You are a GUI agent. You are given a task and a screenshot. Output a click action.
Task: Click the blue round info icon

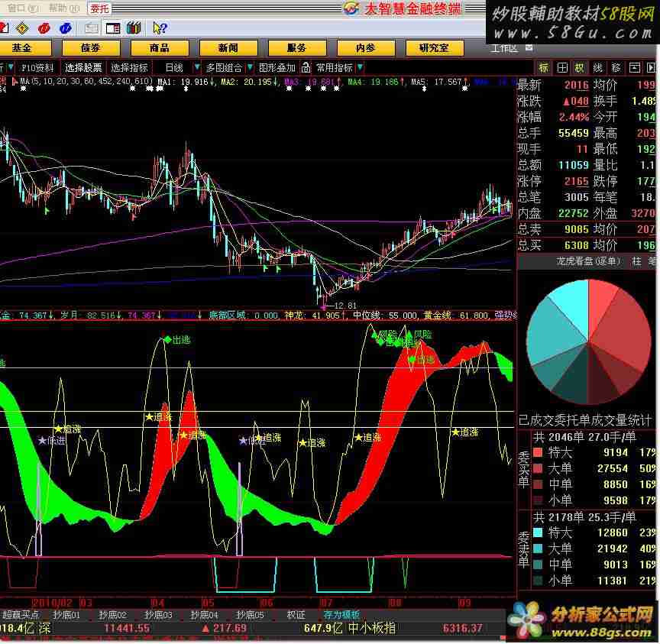(65, 28)
